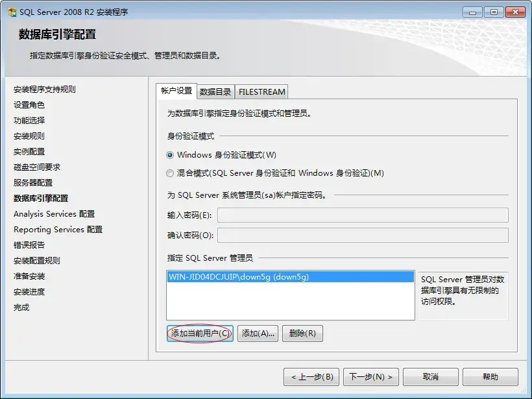Maximize the installer window
This screenshot has height=399, width=532.
click(x=494, y=12)
